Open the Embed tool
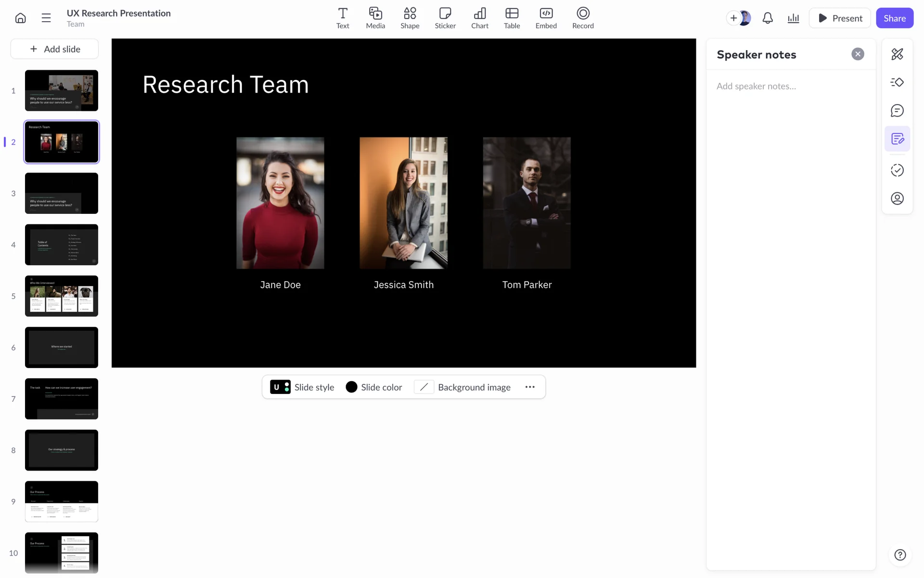 coord(546,18)
